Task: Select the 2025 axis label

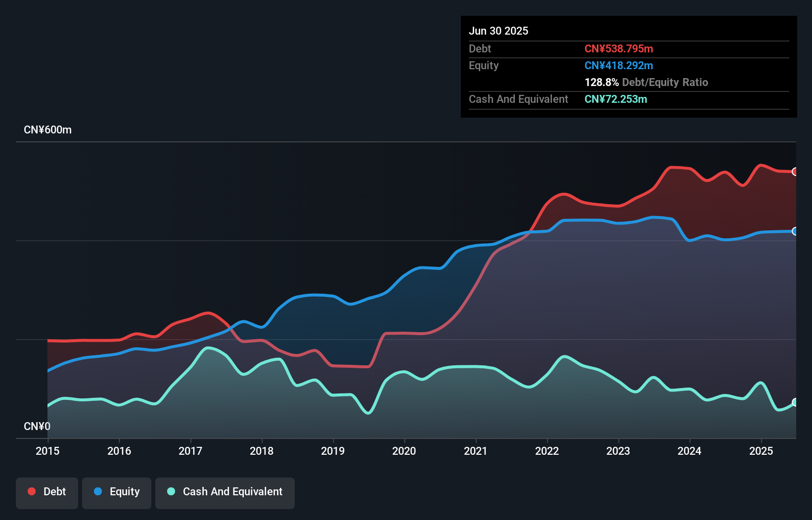Action: tap(762, 451)
